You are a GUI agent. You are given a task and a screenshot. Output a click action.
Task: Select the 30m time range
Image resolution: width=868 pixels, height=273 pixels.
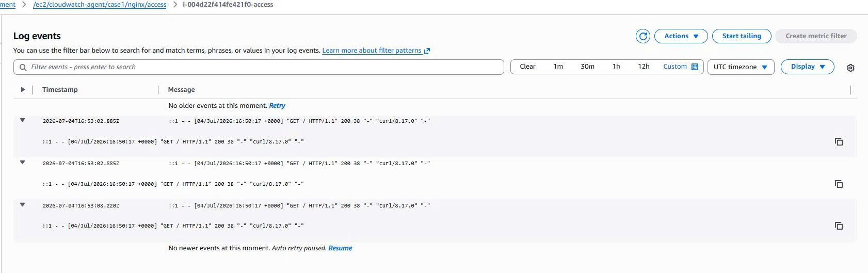(587, 67)
